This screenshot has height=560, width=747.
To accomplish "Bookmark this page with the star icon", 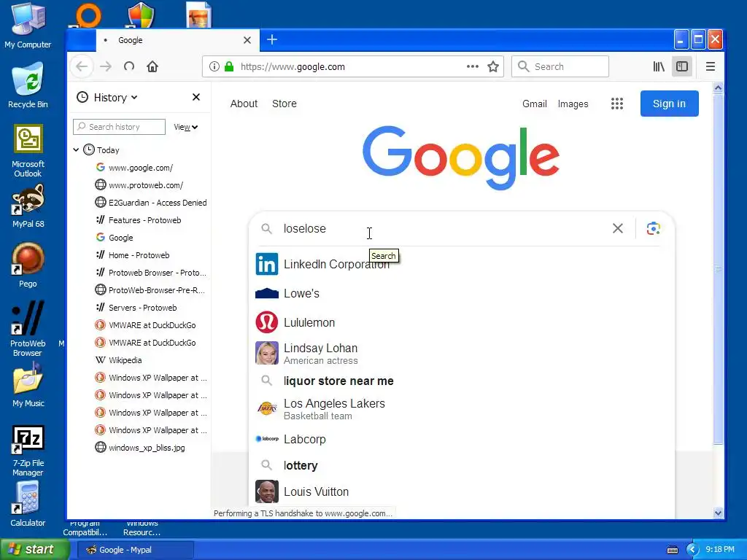I will click(493, 66).
